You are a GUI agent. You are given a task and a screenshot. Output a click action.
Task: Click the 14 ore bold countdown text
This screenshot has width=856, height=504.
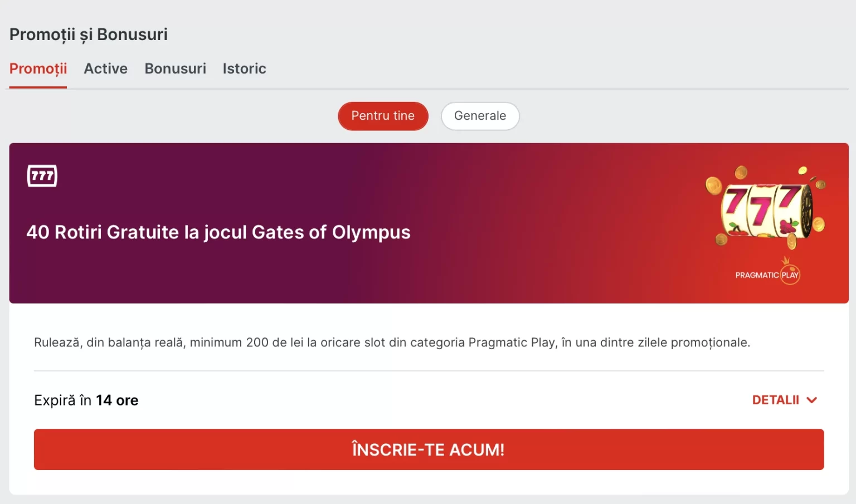pyautogui.click(x=117, y=400)
